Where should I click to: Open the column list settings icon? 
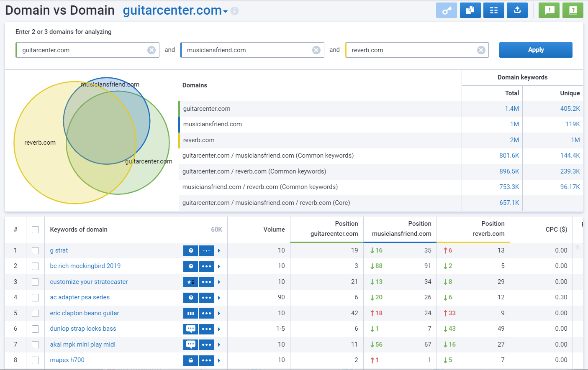tap(493, 10)
